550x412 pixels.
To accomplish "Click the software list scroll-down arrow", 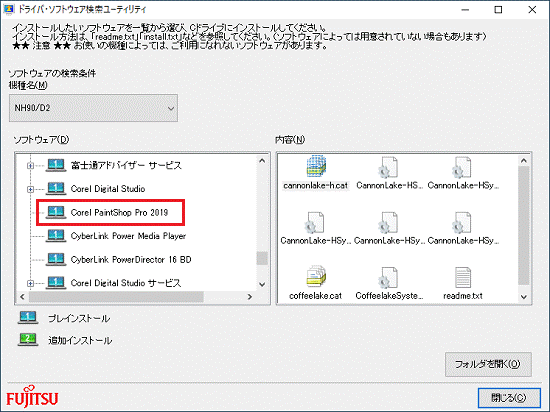I will [x=262, y=284].
